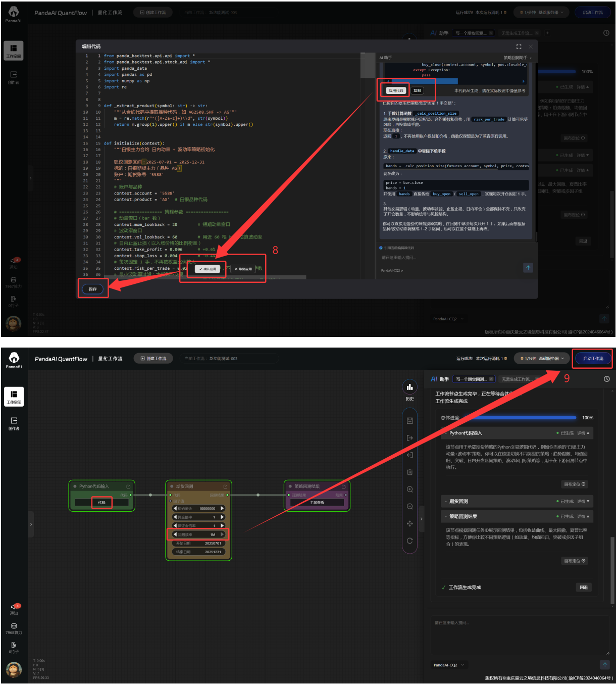Screen dimensions: 616x684
Task: Open 工作空间 in the bottom screenshot sidebar
Action: [x=14, y=397]
